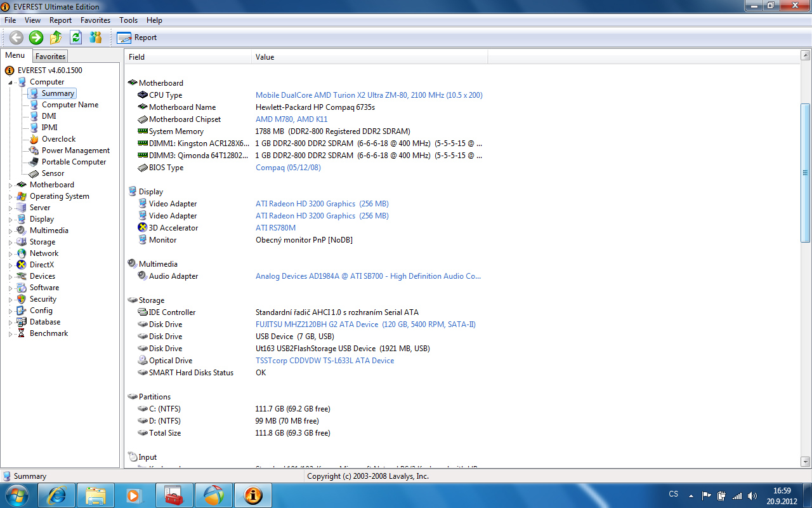This screenshot has height=508, width=812.
Task: Expand the Multimedia tree node
Action: click(10, 231)
